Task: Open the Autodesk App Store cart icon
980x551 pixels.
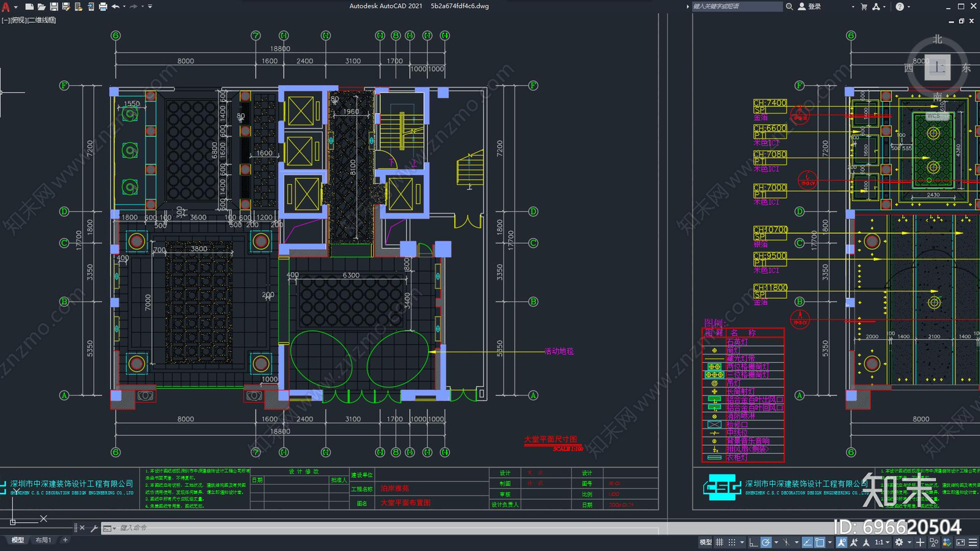Action: click(864, 7)
